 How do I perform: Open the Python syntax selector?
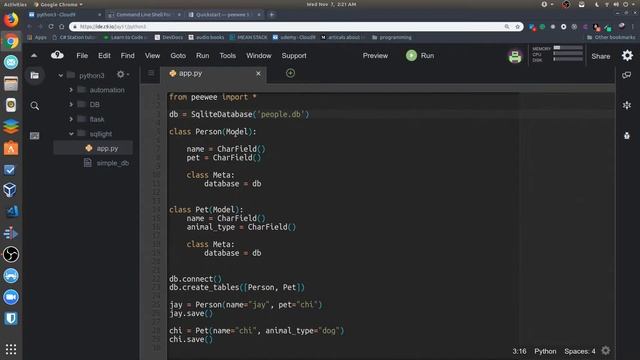(545, 351)
